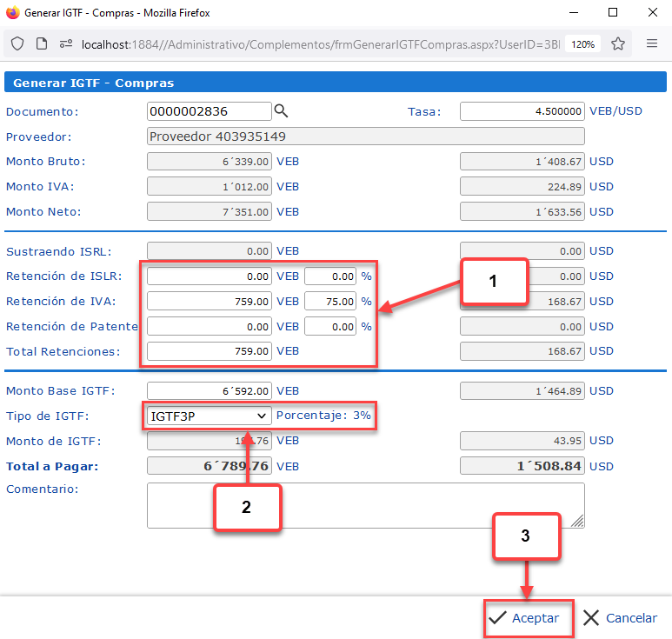Open the Firefox hamburger menu

652,43
